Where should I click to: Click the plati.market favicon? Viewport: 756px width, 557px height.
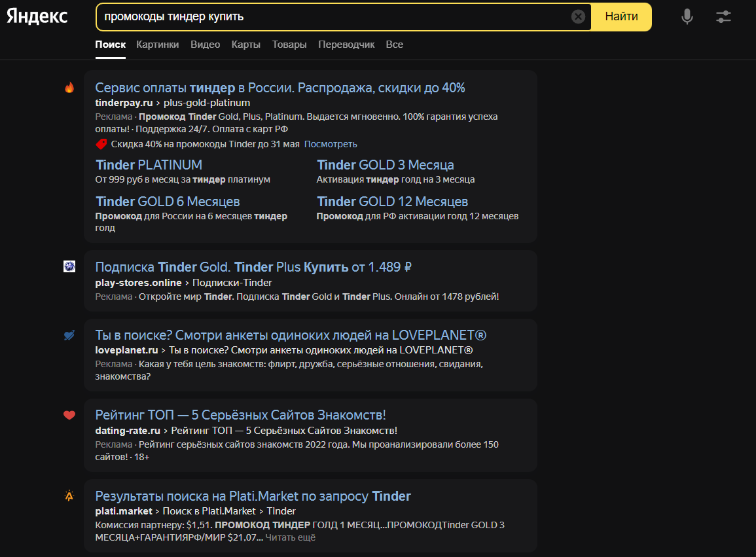pyautogui.click(x=69, y=495)
